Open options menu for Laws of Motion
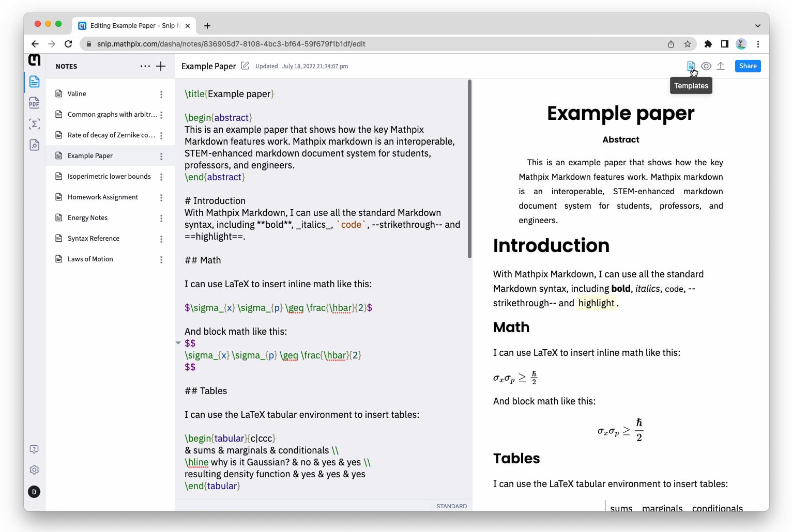 (161, 260)
